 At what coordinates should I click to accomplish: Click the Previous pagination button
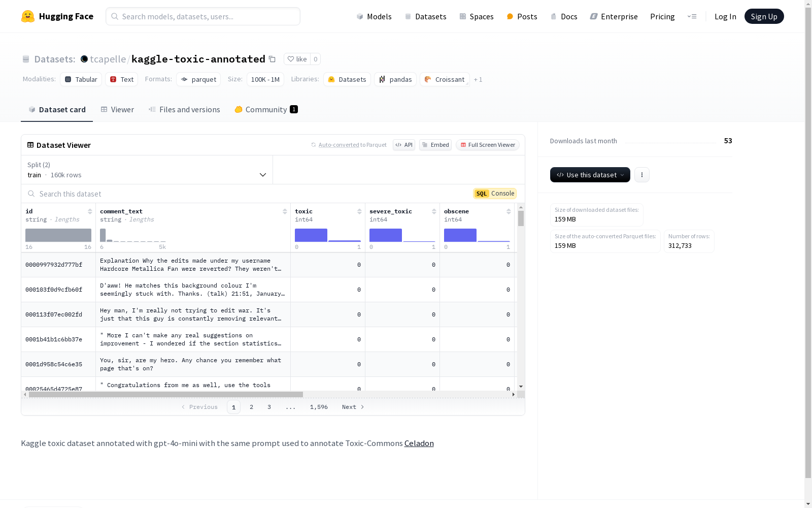pyautogui.click(x=199, y=407)
